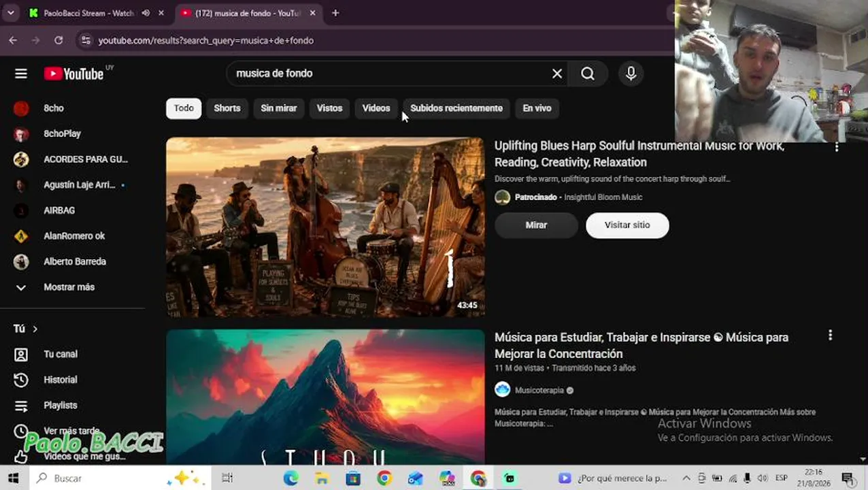Open AIRBAG subscription in sidebar
Image resolution: width=868 pixels, height=490 pixels.
coord(59,210)
